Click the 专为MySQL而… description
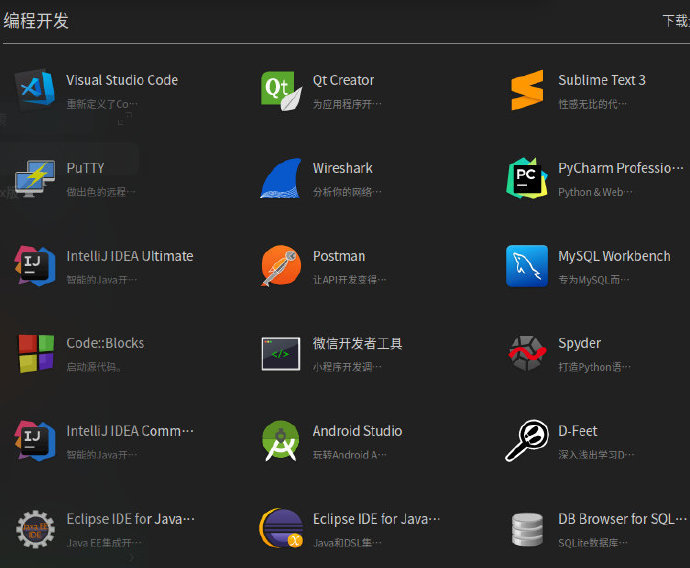This screenshot has height=568, width=690. pyautogui.click(x=594, y=280)
